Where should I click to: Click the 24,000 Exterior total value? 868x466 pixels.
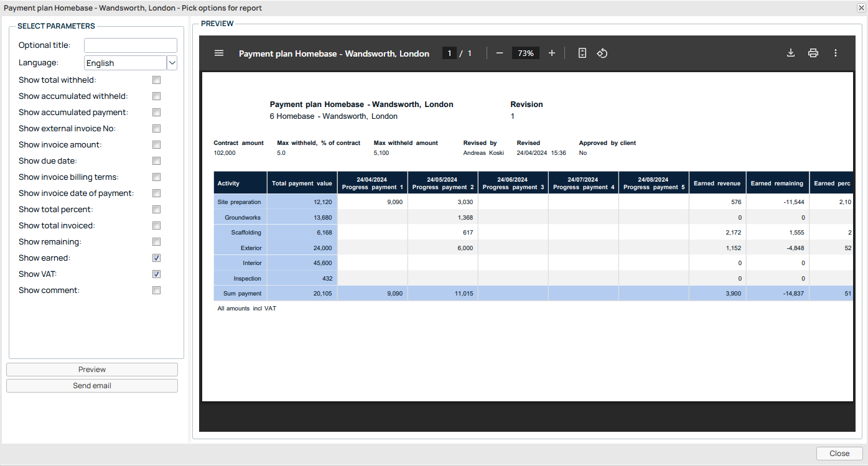coord(322,248)
